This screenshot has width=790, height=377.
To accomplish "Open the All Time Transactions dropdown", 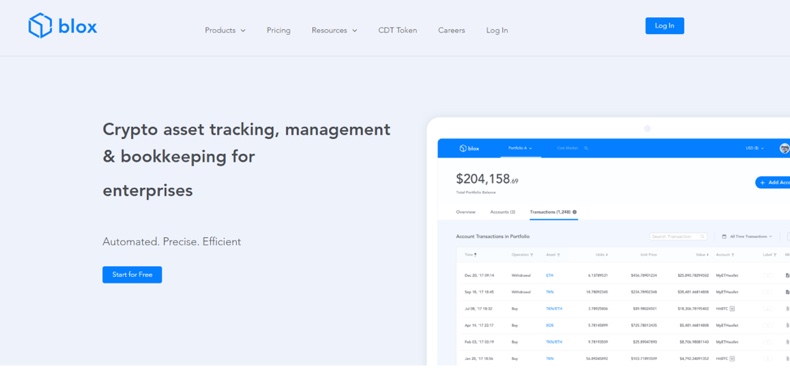I will 751,236.
